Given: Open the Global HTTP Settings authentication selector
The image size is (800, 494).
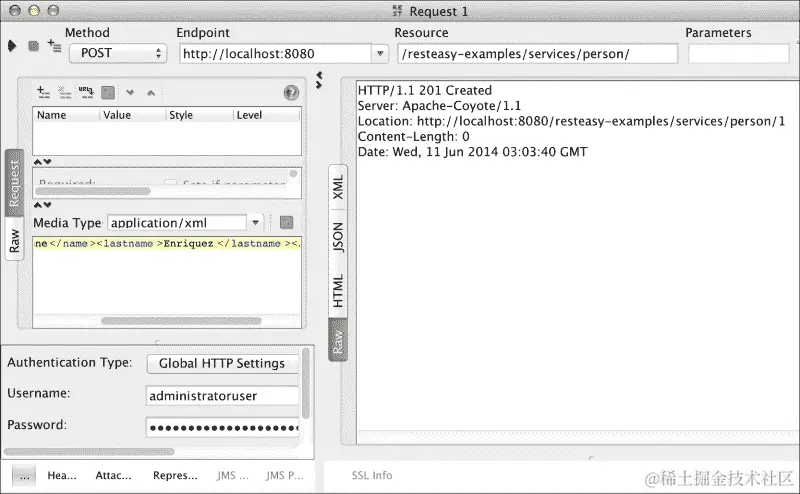Looking at the screenshot, I should [222, 363].
